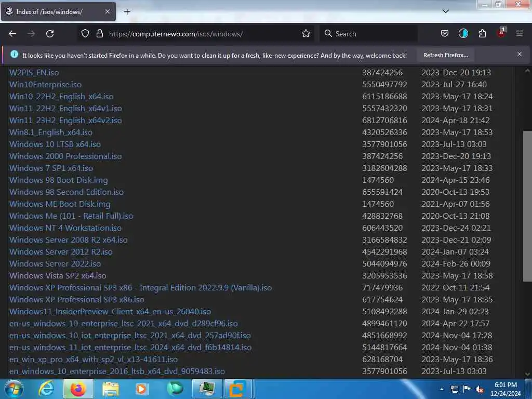The image size is (532, 399).
Task: Open the Extensions puzzle-piece menu
Action: coord(482,33)
